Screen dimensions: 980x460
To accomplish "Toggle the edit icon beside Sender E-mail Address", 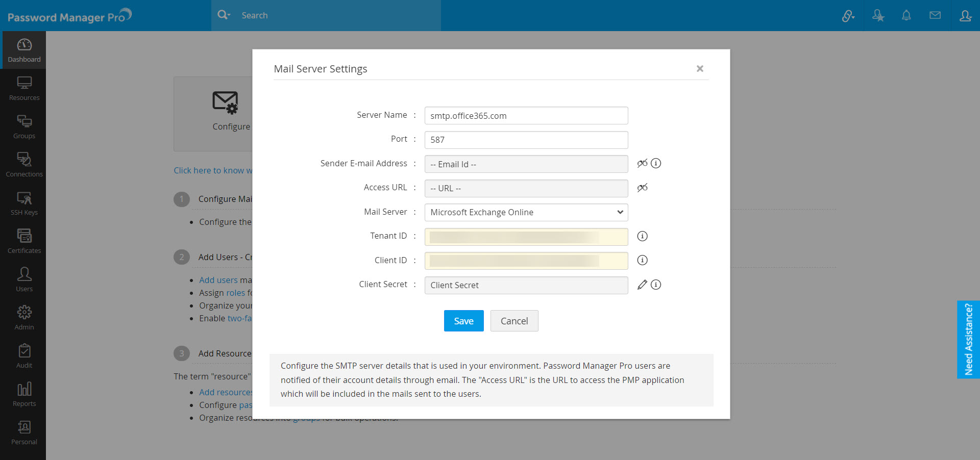I will pos(642,163).
